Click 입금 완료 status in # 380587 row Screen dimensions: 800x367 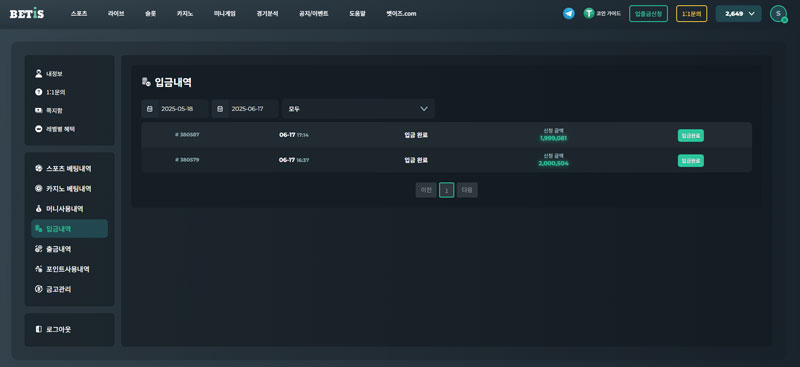point(416,135)
